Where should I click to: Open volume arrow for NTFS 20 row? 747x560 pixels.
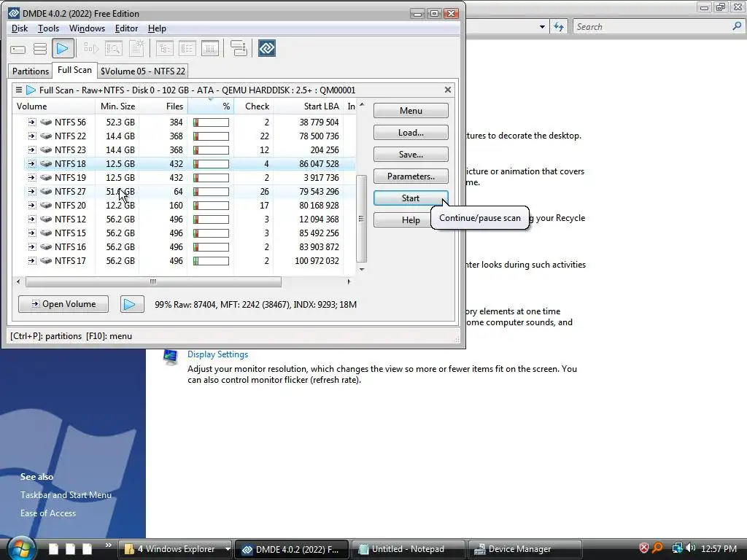pos(31,205)
